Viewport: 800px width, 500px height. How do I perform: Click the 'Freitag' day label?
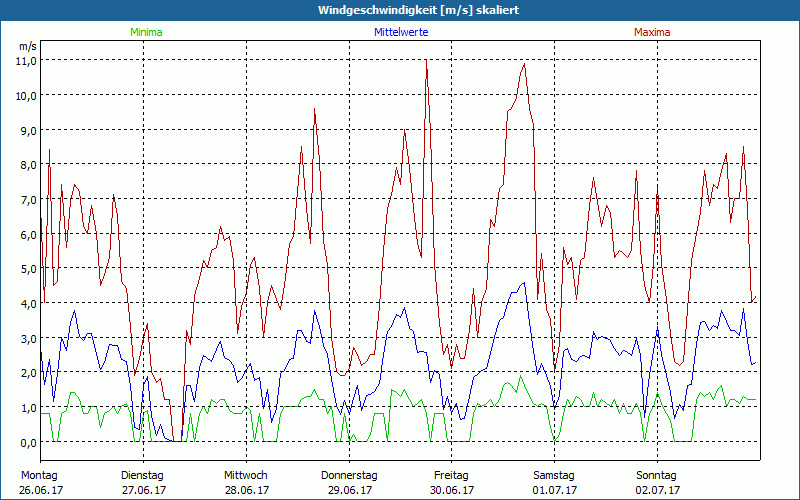tap(452, 476)
